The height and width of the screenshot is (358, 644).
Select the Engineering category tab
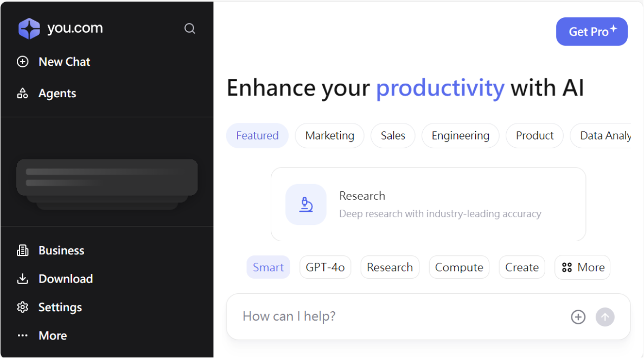click(x=460, y=136)
